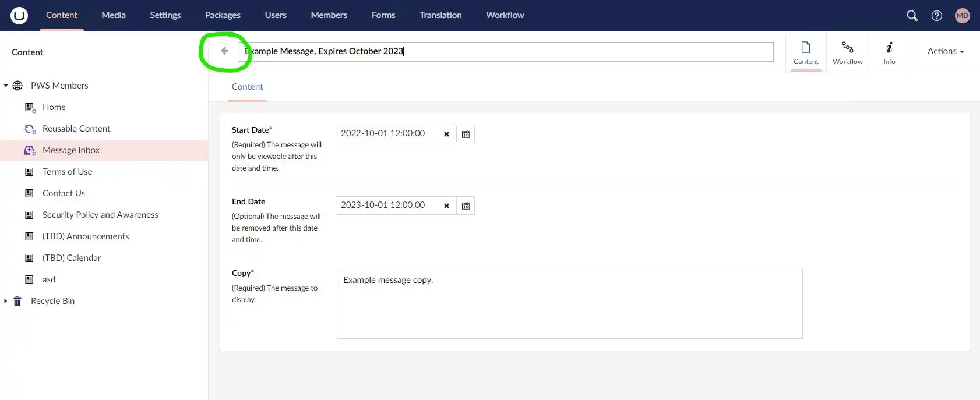Open the Translation section

click(x=440, y=15)
